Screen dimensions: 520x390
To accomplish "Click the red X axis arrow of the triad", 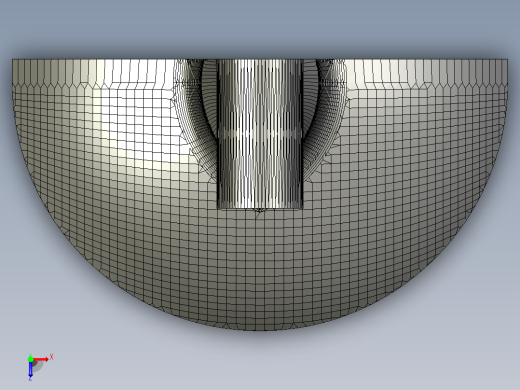I will (41, 359).
